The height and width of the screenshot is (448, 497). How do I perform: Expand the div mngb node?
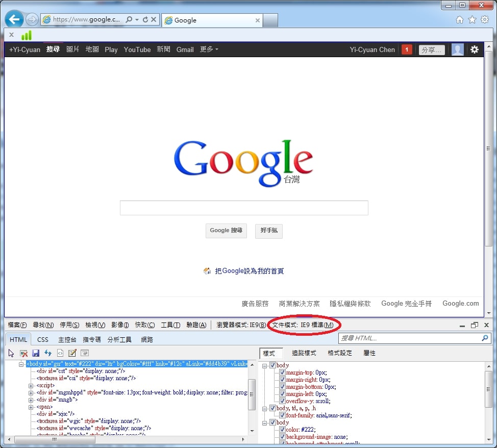[x=31, y=400]
